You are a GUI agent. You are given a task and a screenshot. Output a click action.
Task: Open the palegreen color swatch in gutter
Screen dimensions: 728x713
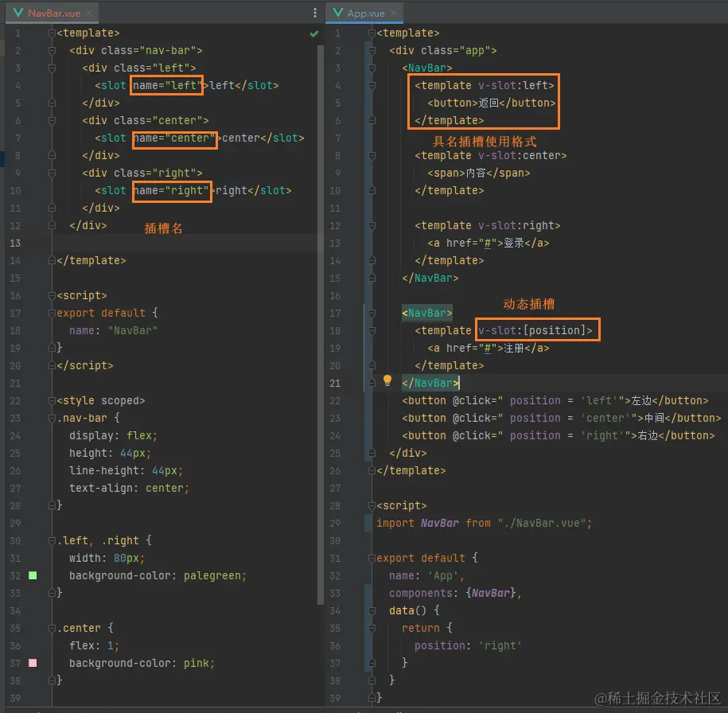[x=33, y=575]
